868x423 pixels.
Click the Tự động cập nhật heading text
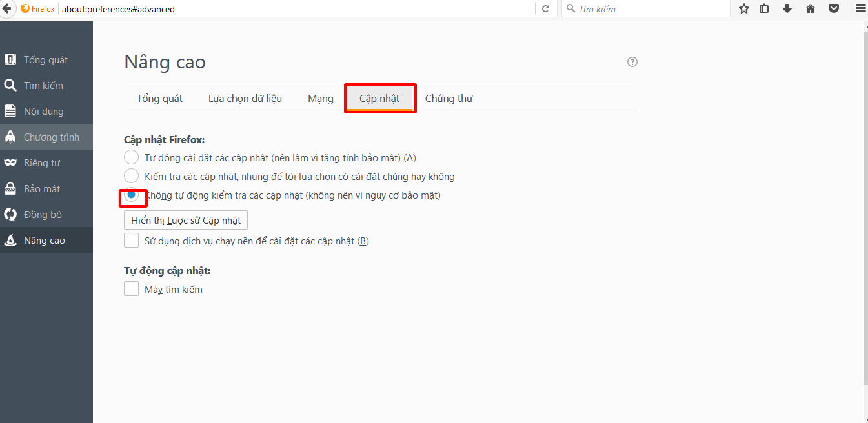pyautogui.click(x=167, y=270)
